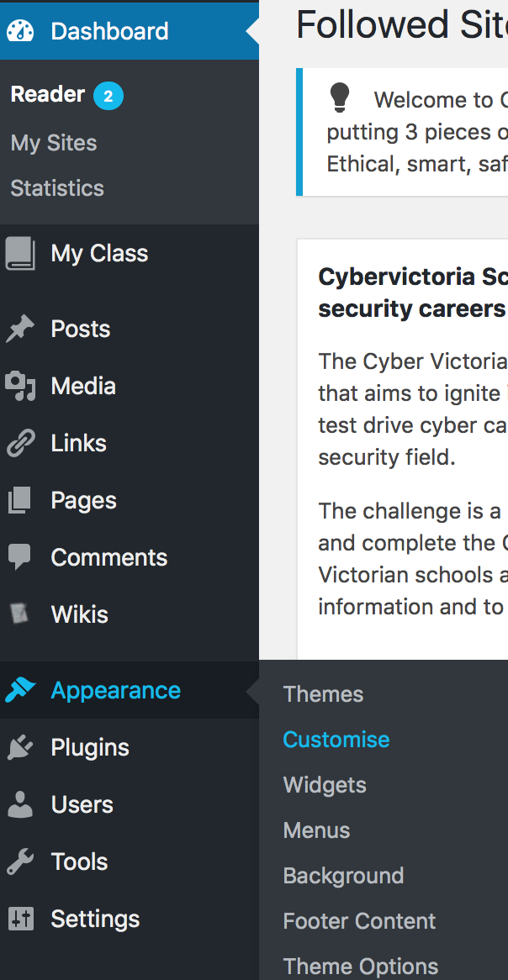Viewport: 508px width, 980px height.
Task: Open the Settings sliders icon
Action: (x=20, y=919)
